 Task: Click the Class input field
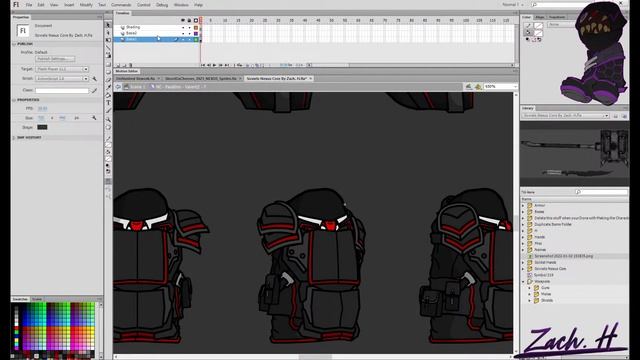click(x=62, y=90)
